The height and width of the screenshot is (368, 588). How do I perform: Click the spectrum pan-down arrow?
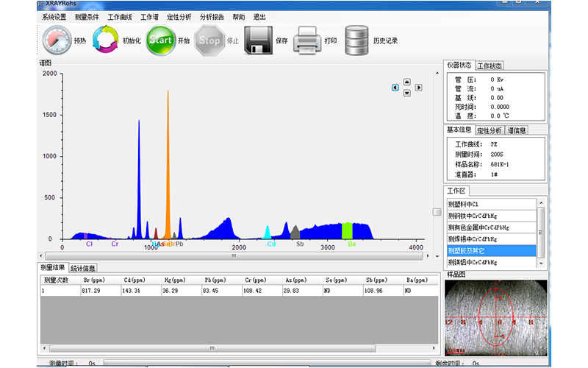pyautogui.click(x=407, y=93)
